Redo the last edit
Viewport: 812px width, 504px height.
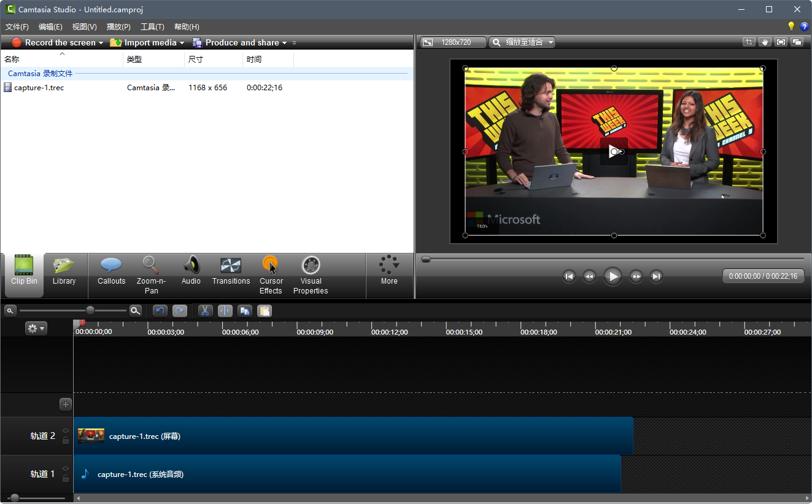(180, 311)
